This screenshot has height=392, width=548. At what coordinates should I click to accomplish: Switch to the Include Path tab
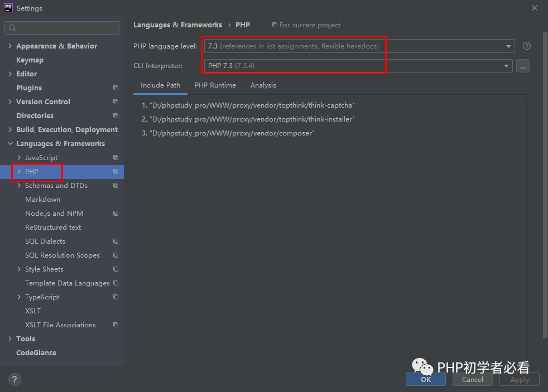tap(160, 85)
